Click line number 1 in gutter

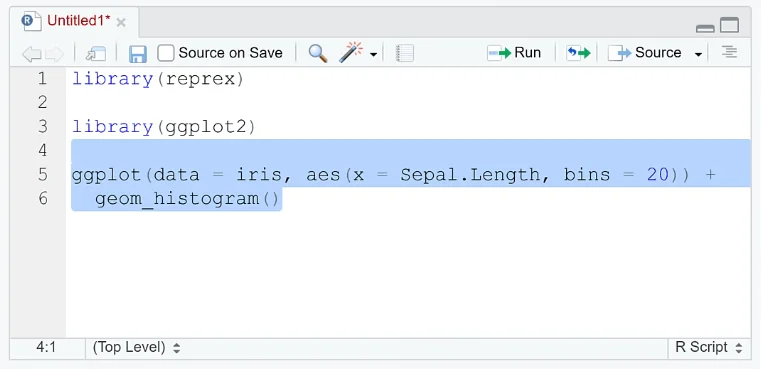tap(43, 78)
